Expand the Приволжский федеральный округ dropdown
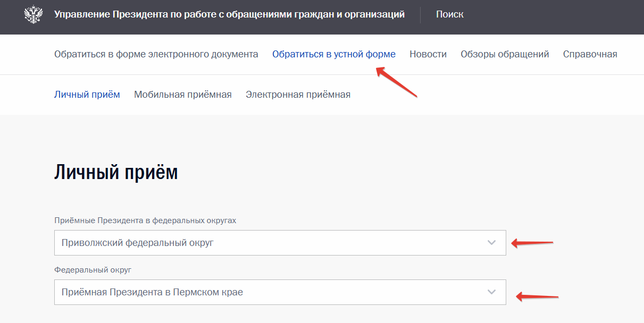This screenshot has height=323, width=644. coord(280,243)
